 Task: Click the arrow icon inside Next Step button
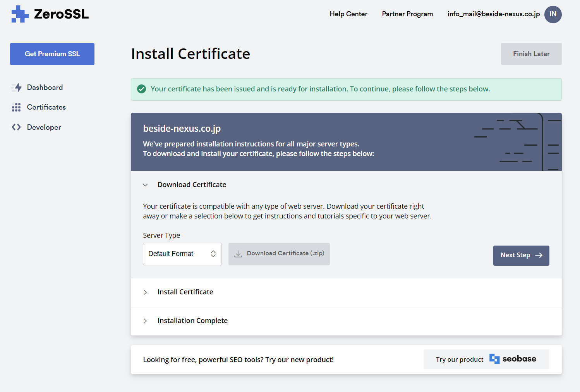tap(539, 255)
